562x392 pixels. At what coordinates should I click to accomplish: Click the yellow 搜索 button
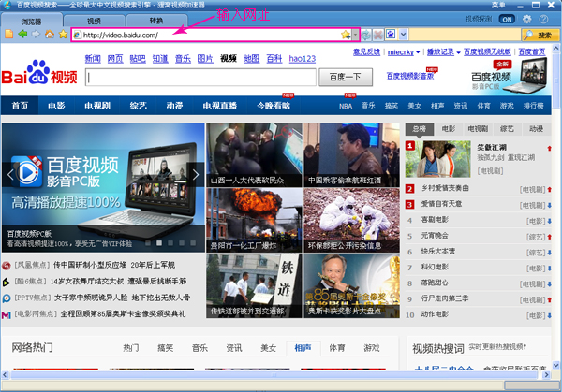click(540, 35)
